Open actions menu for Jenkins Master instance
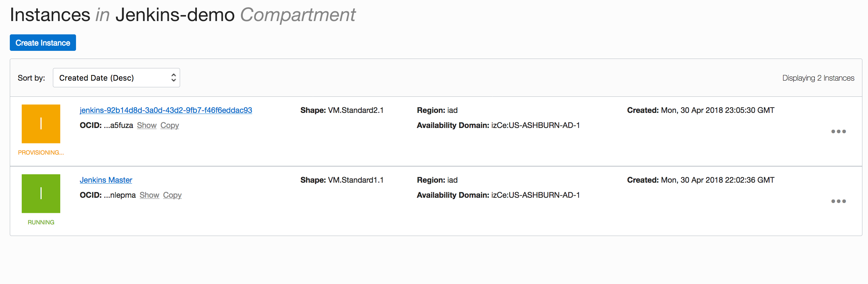 pyautogui.click(x=839, y=201)
